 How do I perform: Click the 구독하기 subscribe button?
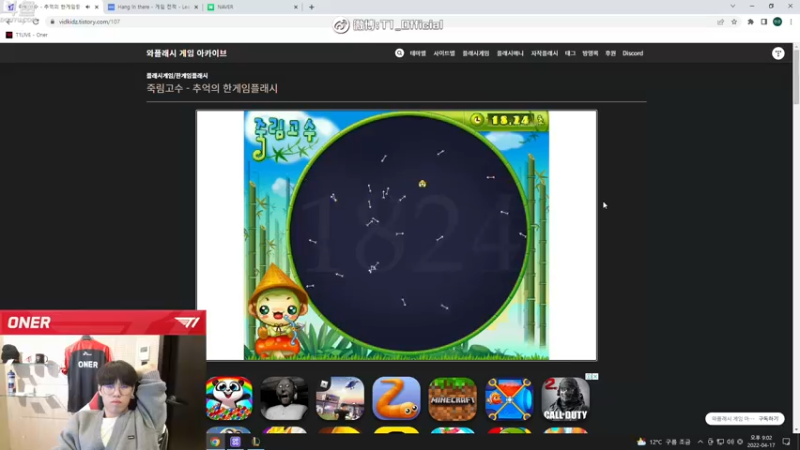click(x=768, y=419)
